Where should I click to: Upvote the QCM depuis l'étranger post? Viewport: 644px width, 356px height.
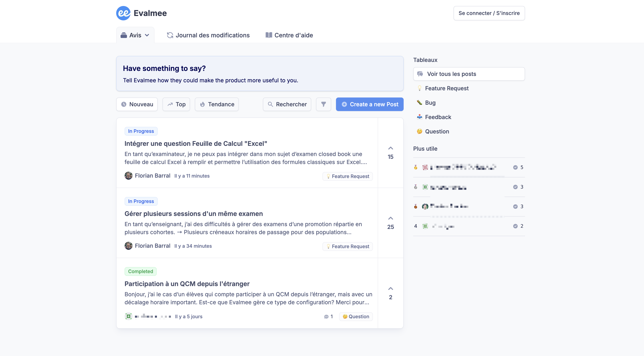(x=390, y=289)
